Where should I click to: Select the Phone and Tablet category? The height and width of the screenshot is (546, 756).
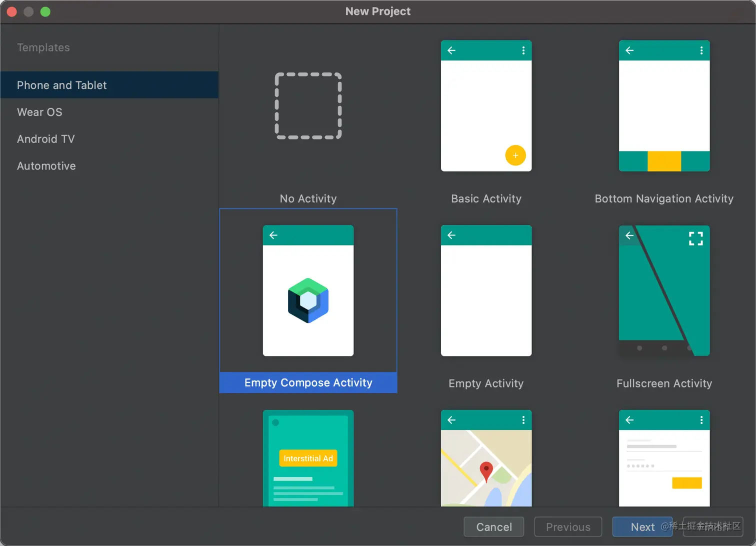click(109, 85)
